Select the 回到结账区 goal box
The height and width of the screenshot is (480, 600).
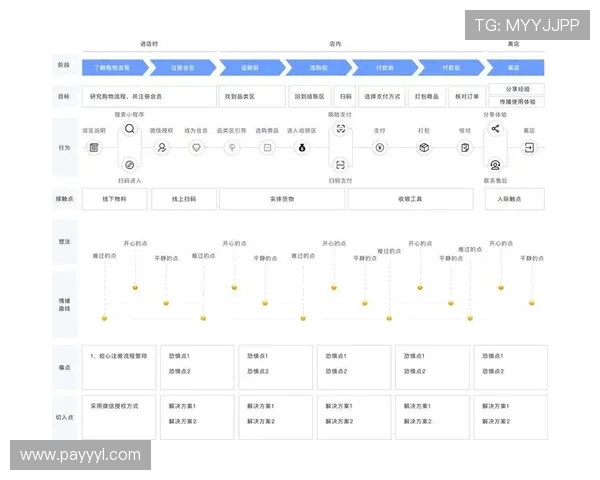310,96
